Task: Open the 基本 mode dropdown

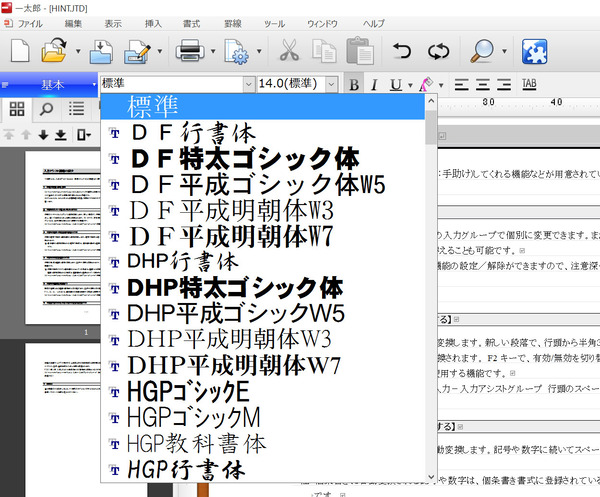Action: [49, 85]
